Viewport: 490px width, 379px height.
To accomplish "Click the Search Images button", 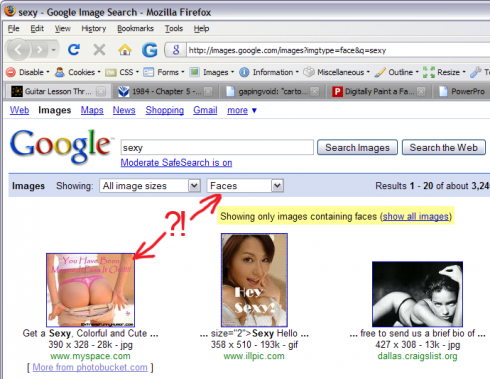I will click(357, 147).
